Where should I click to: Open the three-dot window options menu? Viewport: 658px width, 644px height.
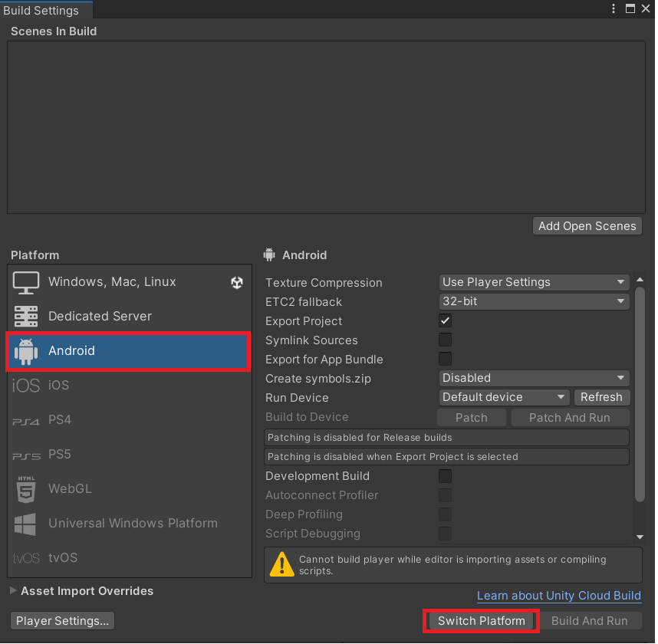click(x=614, y=8)
